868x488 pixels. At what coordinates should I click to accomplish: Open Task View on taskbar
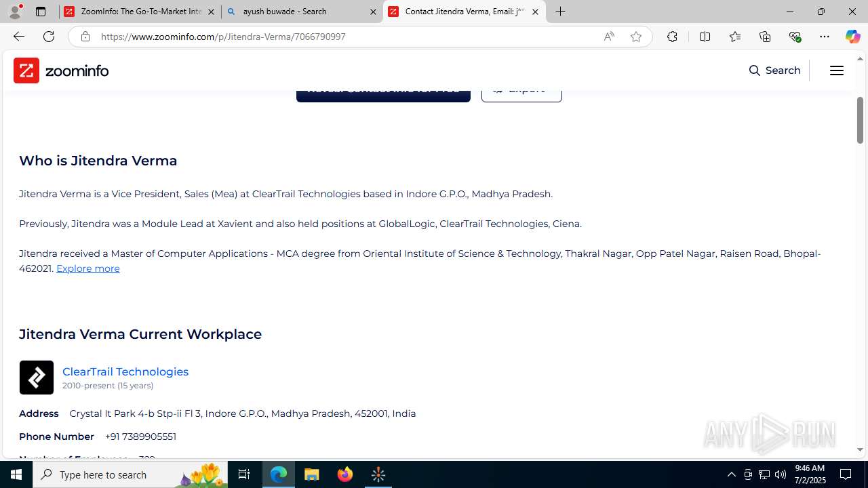244,474
